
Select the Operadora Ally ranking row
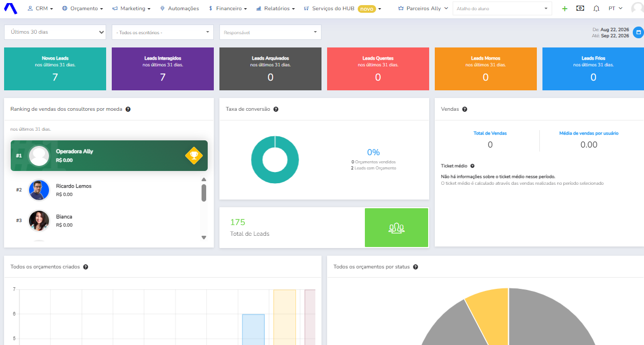pyautogui.click(x=109, y=156)
